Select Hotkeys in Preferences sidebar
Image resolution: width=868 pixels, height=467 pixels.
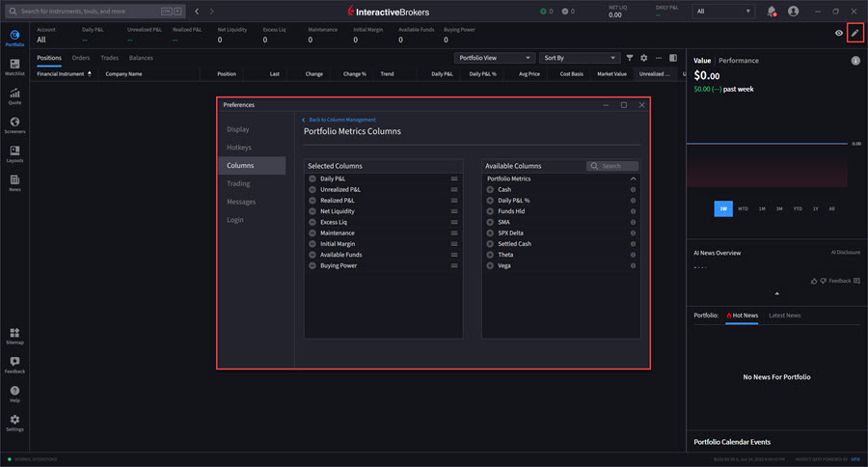[x=238, y=148]
